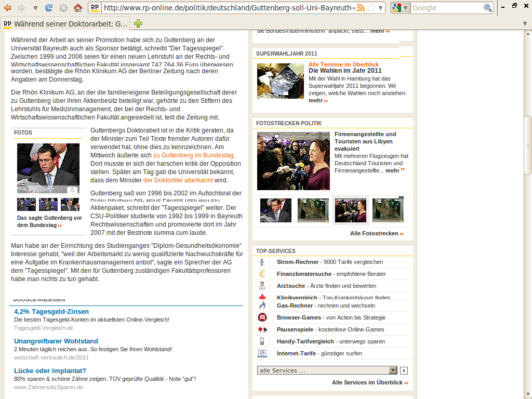Open the 'Unangreifbarer Wohlstand' ad link
This screenshot has height=399, width=532.
tap(56, 341)
